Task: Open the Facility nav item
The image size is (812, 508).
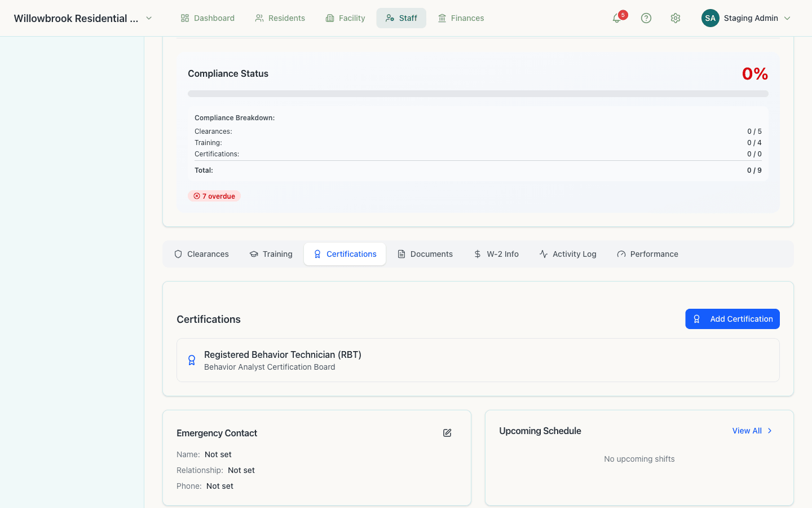Action: click(x=345, y=18)
